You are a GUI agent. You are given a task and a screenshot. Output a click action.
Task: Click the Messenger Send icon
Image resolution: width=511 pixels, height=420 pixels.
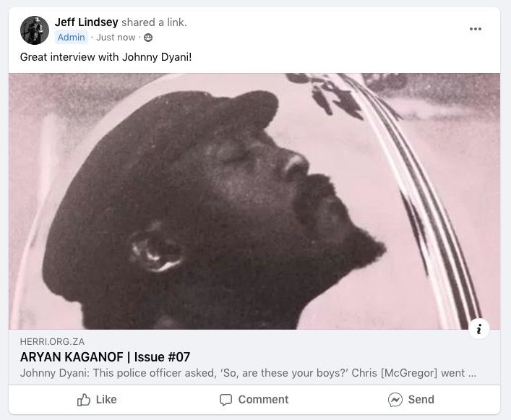(395, 400)
